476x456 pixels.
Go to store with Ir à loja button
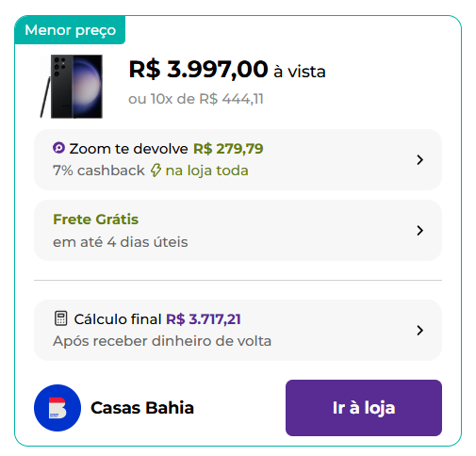click(x=364, y=408)
